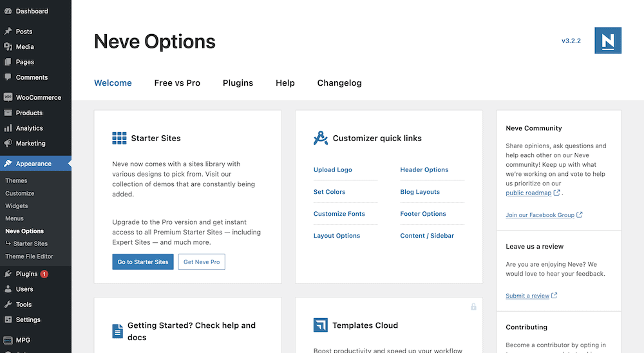Open the Plugins admin menu with update badge
The image size is (644, 353).
27,274
